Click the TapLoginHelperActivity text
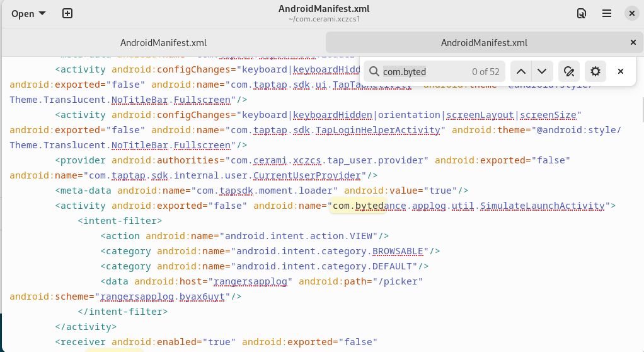Screen dimensions: 644x352 [x=377, y=130]
